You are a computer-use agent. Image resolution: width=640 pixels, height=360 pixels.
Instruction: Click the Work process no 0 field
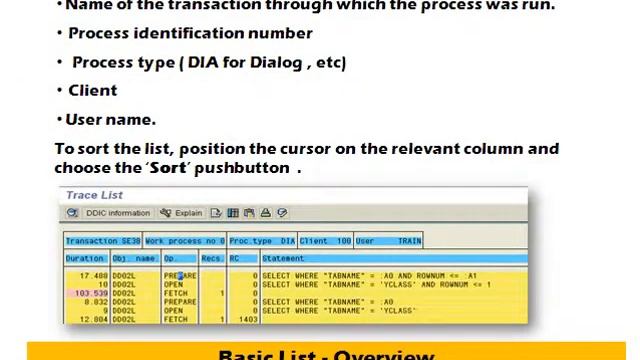(185, 241)
